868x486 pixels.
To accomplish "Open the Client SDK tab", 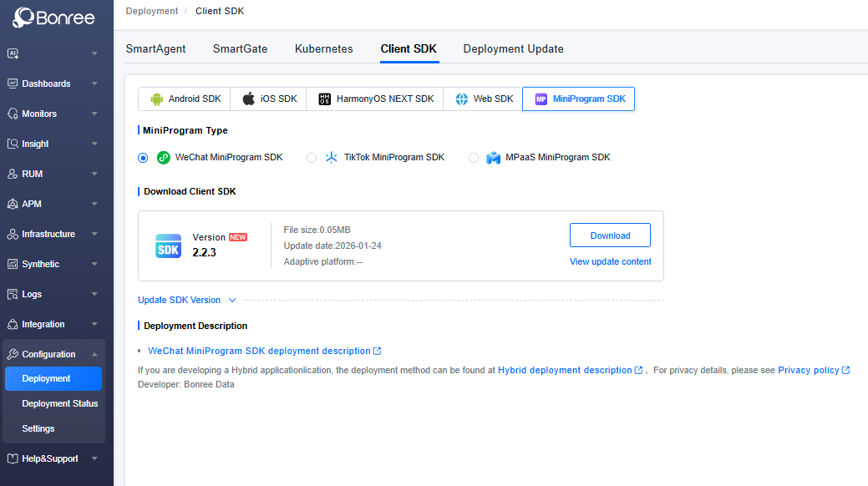I will pos(409,48).
